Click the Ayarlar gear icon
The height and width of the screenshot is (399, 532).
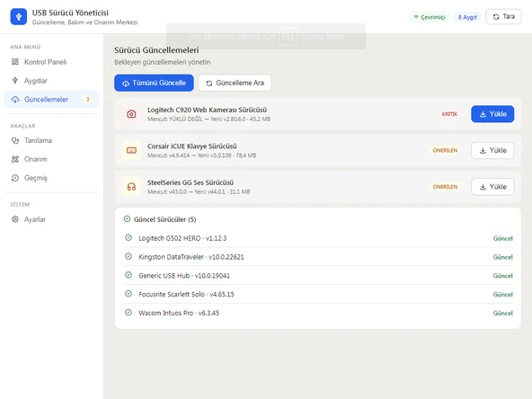15,219
